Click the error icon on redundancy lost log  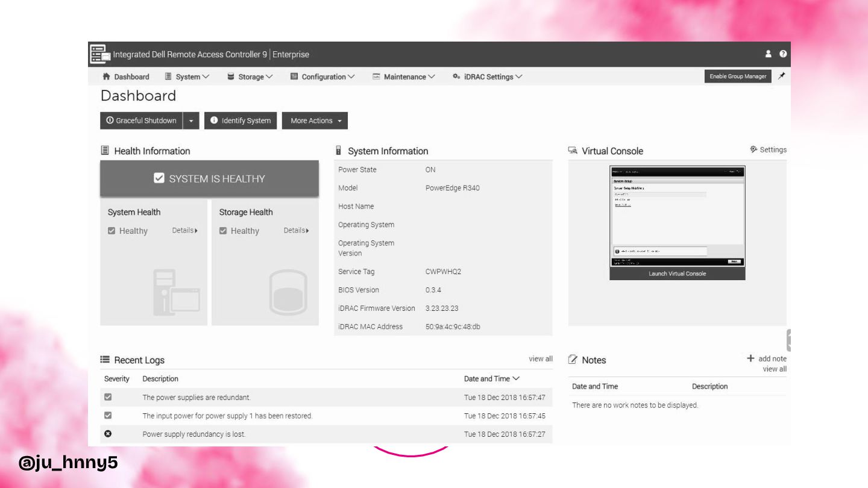(x=108, y=434)
